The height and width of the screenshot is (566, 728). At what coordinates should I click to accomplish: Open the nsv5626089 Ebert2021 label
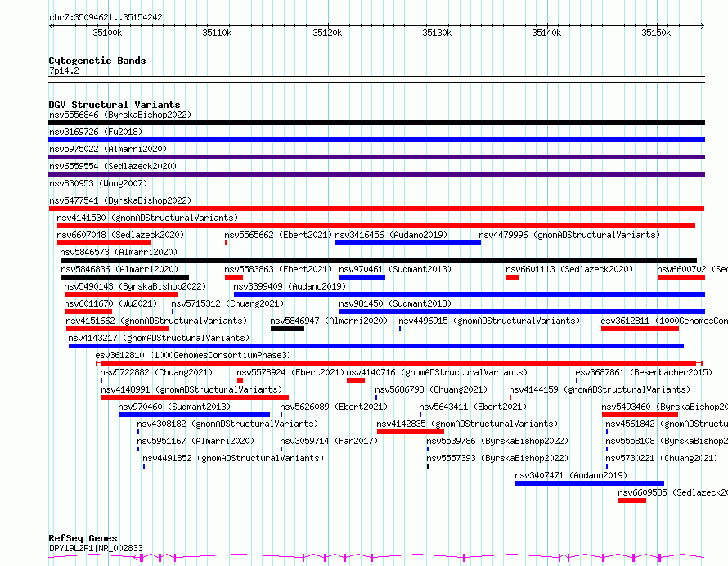[x=334, y=407]
